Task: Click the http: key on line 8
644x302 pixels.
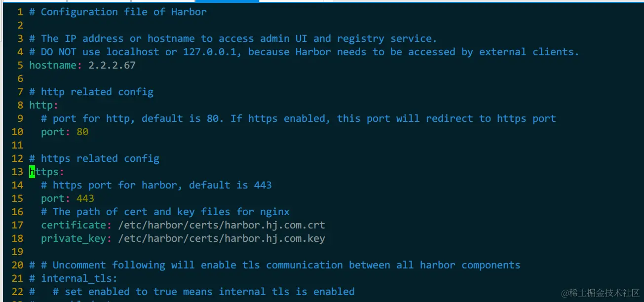Action: tap(41, 105)
